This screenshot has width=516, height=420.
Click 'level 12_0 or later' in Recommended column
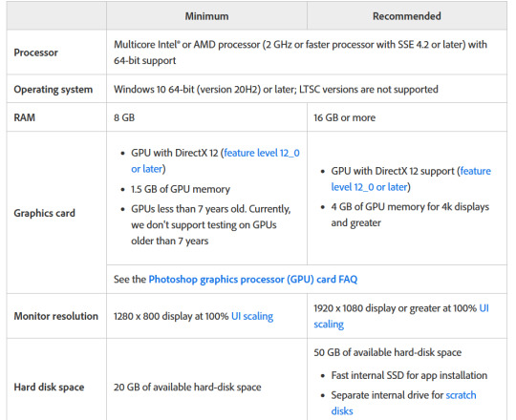point(369,187)
